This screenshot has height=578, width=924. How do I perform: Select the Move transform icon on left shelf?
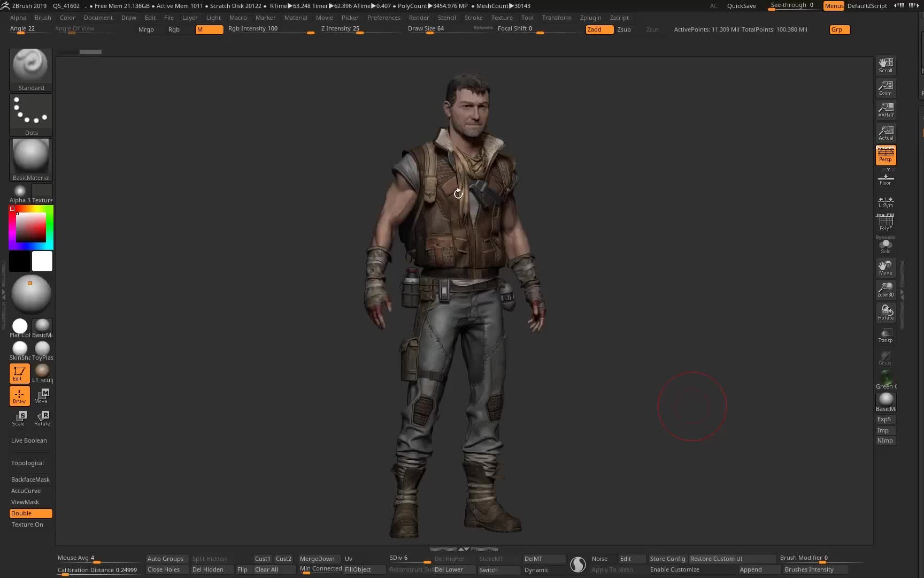(x=42, y=396)
